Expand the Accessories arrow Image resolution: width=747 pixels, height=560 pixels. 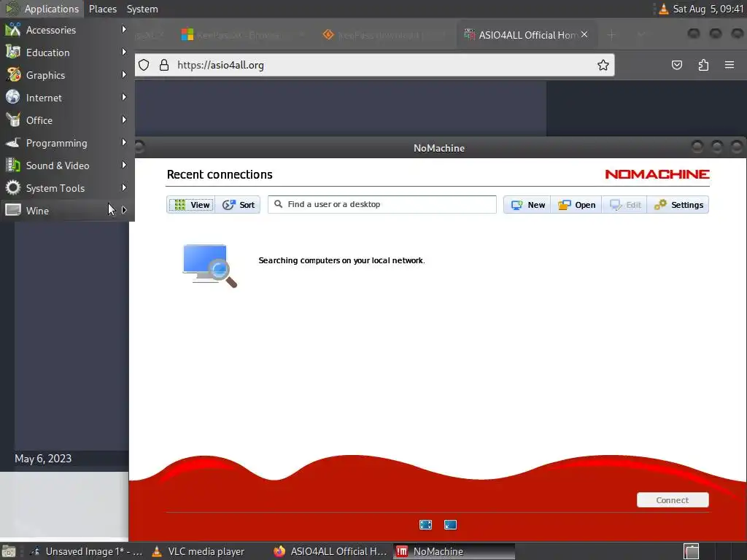pyautogui.click(x=124, y=29)
